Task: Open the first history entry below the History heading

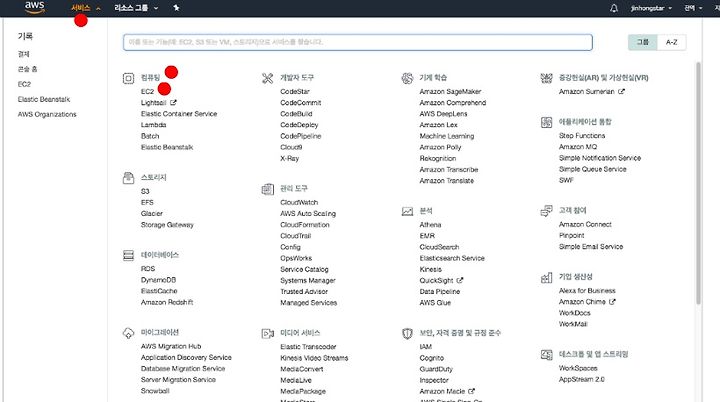Action: [23, 54]
